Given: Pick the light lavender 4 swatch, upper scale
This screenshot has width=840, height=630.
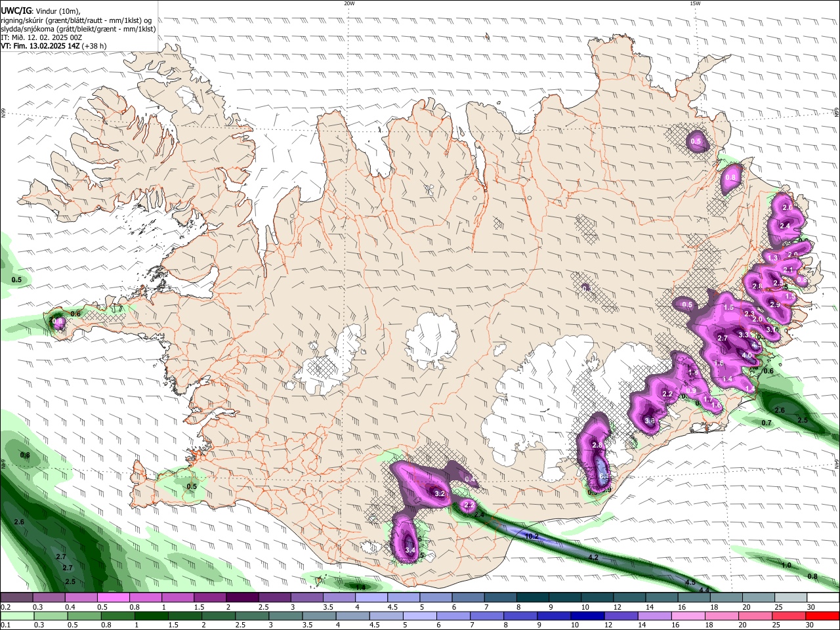Looking at the screenshot, I should [371, 598].
